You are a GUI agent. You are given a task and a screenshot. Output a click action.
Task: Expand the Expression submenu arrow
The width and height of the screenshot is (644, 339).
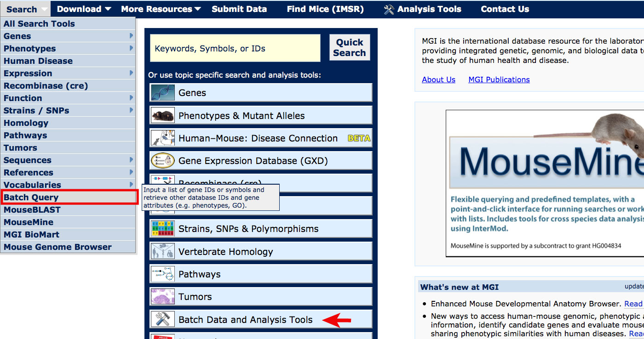pyautogui.click(x=131, y=73)
